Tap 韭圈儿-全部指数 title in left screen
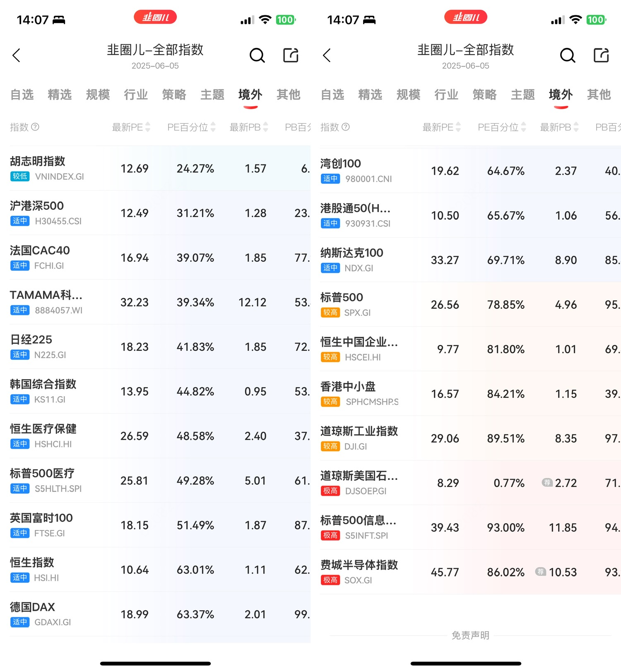 click(x=155, y=50)
